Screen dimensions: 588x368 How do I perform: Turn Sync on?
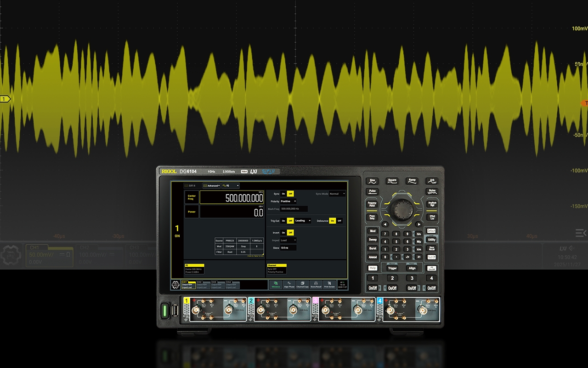283,194
